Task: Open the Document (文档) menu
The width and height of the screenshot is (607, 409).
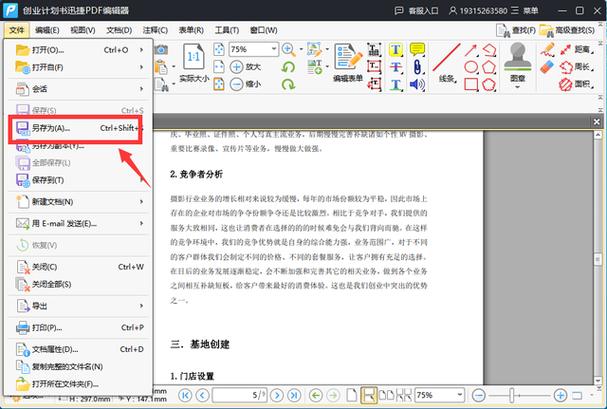Action: pyautogui.click(x=119, y=30)
